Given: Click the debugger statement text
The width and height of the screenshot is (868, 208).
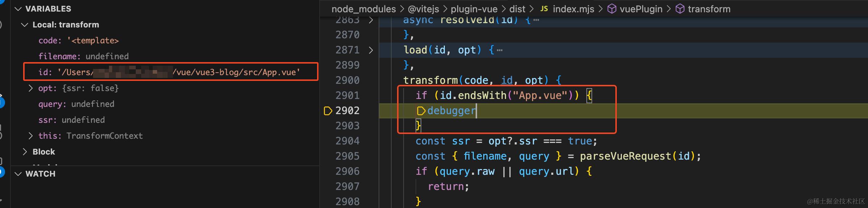Looking at the screenshot, I should click(451, 110).
